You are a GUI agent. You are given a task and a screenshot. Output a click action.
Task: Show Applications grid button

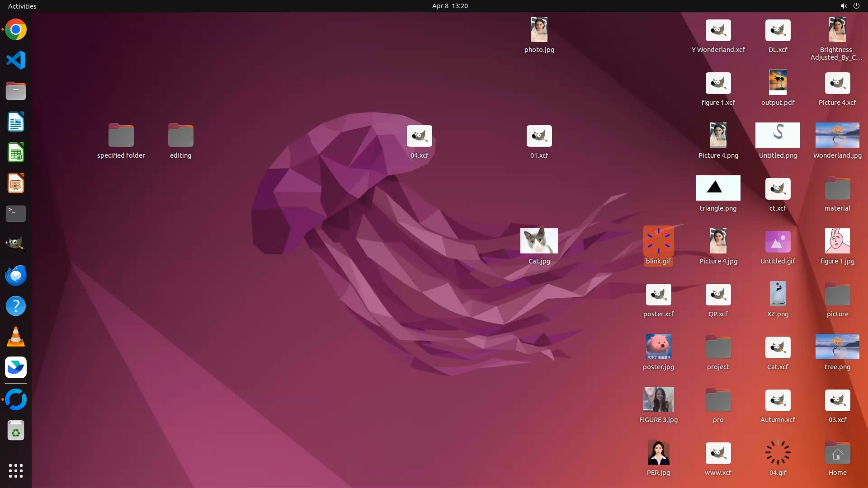point(16,470)
